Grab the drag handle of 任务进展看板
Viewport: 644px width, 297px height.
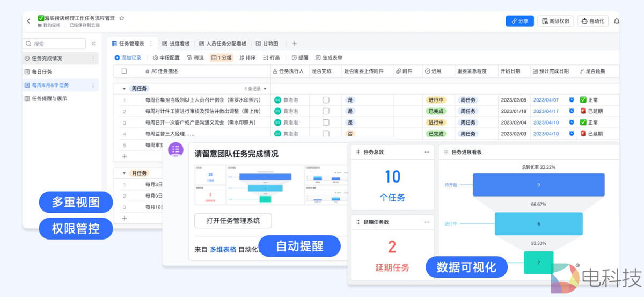click(x=446, y=152)
